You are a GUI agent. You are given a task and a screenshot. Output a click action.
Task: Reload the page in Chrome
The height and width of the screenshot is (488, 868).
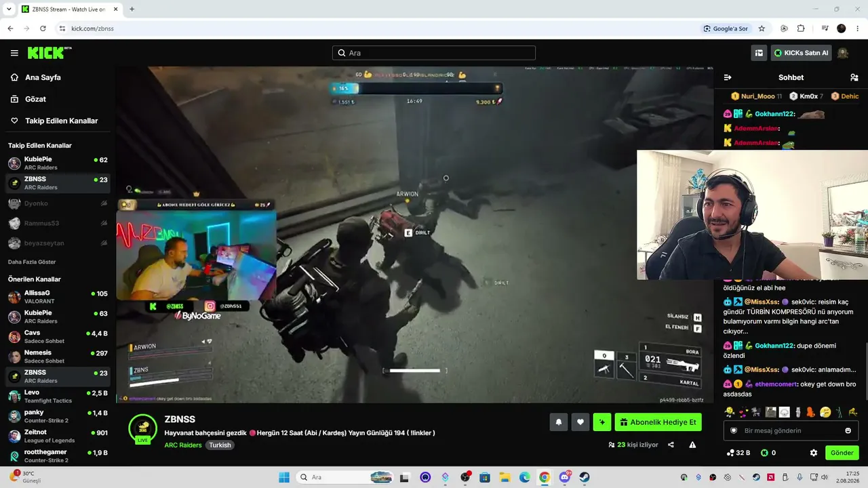pos(43,28)
